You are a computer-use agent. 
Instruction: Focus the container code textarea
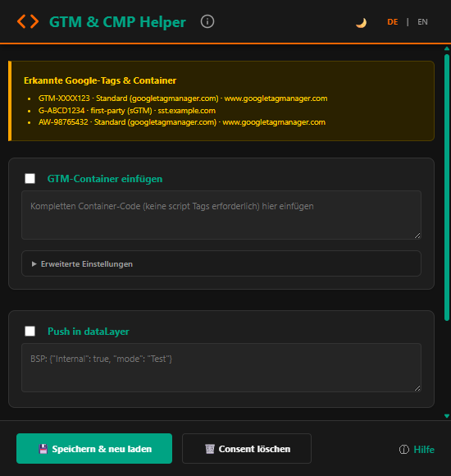pos(221,215)
